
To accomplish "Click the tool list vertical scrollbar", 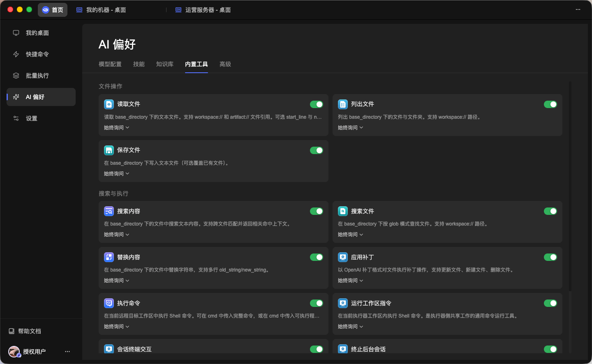I will (570, 186).
